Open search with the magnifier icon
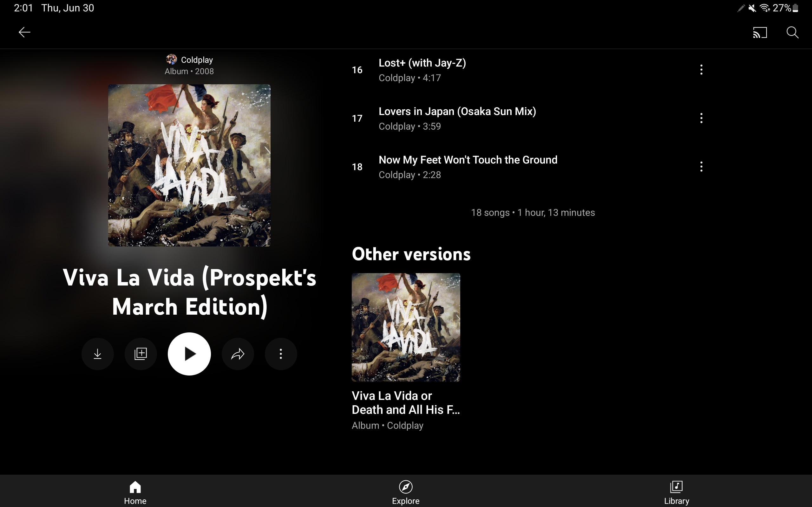The image size is (812, 507). click(792, 33)
